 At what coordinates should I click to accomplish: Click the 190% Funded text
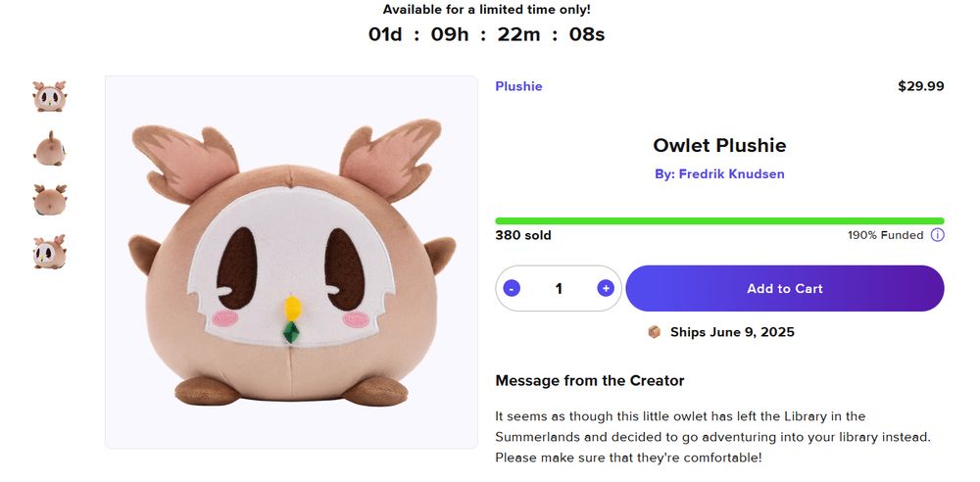(x=885, y=235)
